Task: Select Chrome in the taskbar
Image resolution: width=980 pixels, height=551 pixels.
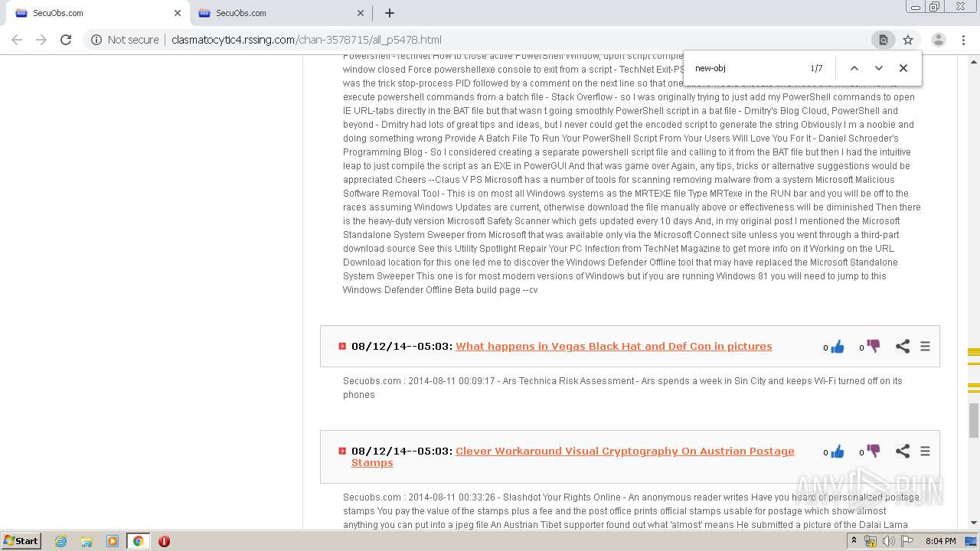Action: (139, 541)
